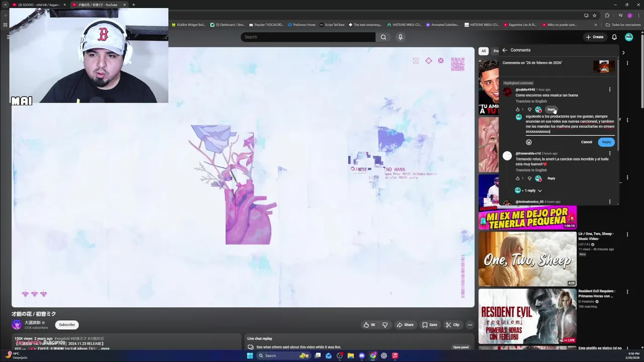Open Windows Start menu
Viewport: 644px width, 362px height.
250,355
